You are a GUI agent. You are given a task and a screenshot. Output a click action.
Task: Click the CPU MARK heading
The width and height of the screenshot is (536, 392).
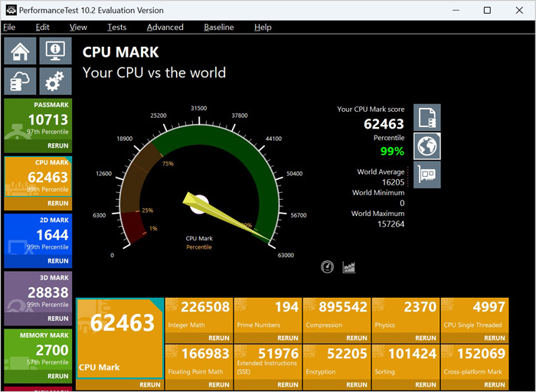click(121, 52)
